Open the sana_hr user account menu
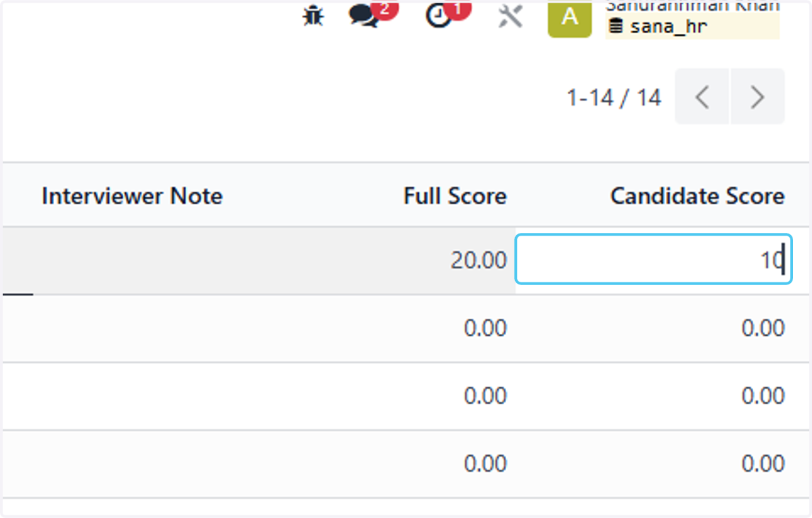Viewport: 812px width, 518px height. point(692,19)
